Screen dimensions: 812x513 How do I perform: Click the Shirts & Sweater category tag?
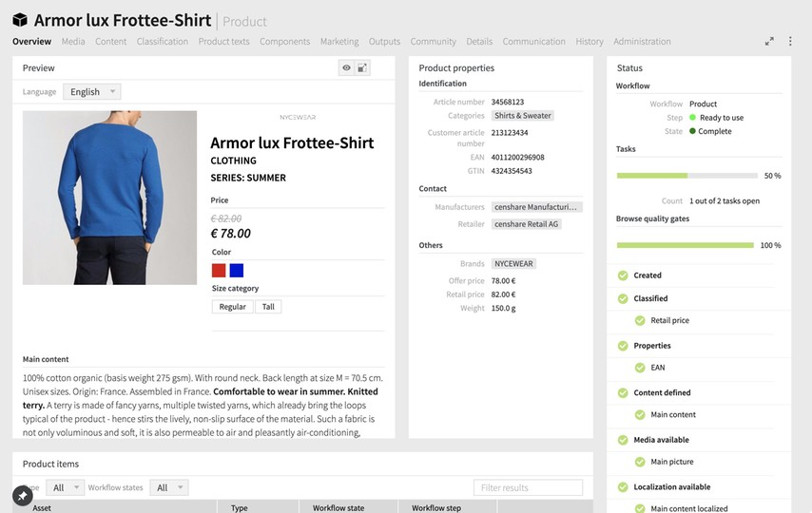pyautogui.click(x=523, y=116)
